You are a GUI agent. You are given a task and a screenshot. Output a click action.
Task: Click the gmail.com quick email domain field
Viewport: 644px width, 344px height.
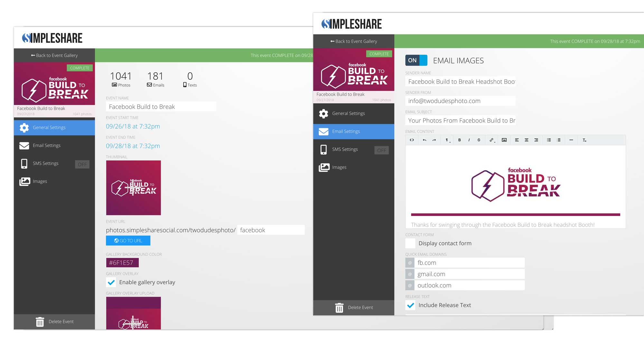coord(469,274)
